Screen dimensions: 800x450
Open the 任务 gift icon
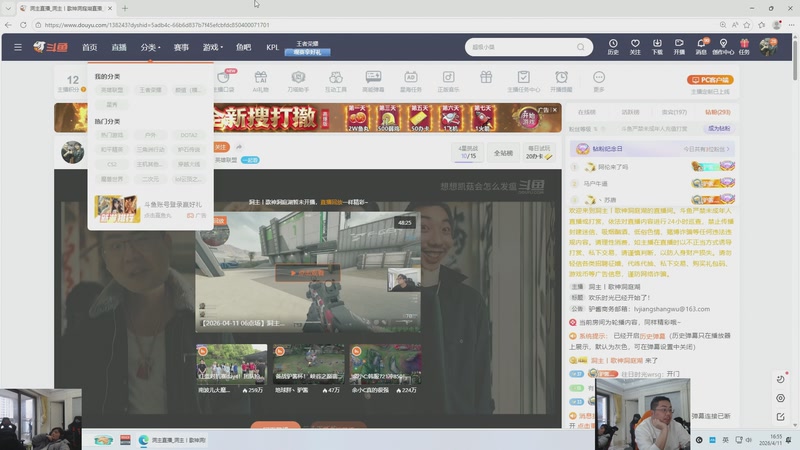[x=744, y=46]
